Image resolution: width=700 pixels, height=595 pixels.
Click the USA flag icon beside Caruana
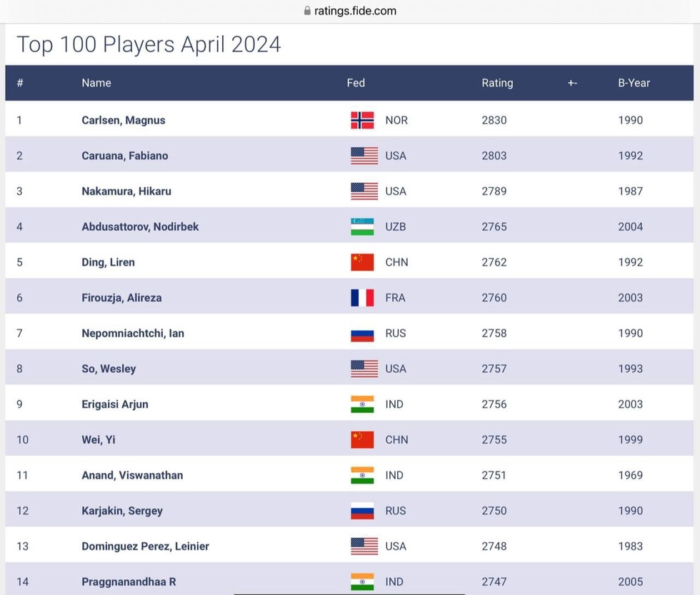pos(364,156)
